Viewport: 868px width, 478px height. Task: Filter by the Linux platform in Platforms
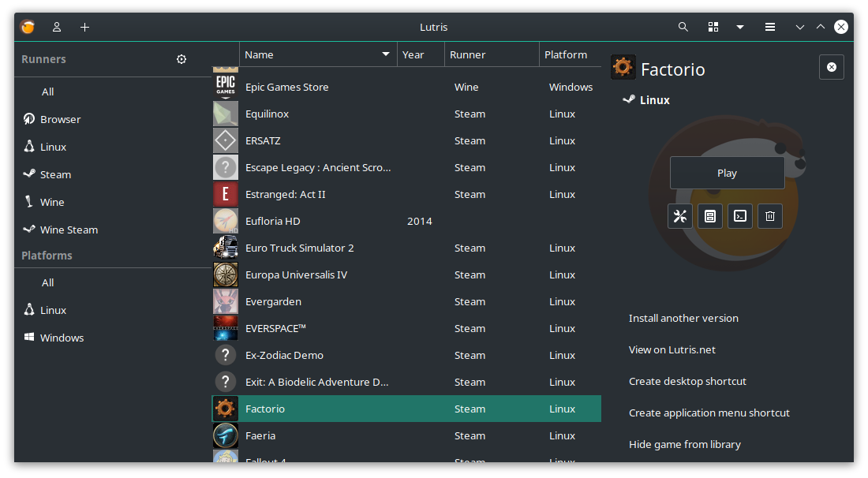coord(53,310)
